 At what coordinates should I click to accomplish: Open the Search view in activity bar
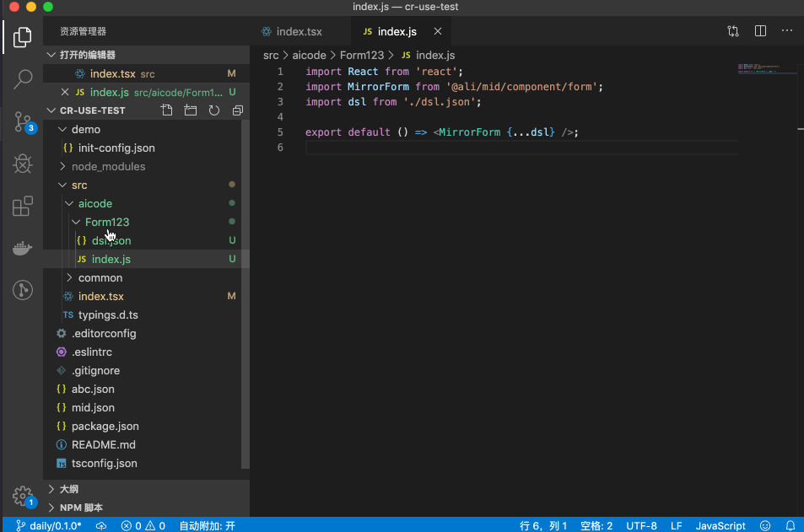(23, 79)
